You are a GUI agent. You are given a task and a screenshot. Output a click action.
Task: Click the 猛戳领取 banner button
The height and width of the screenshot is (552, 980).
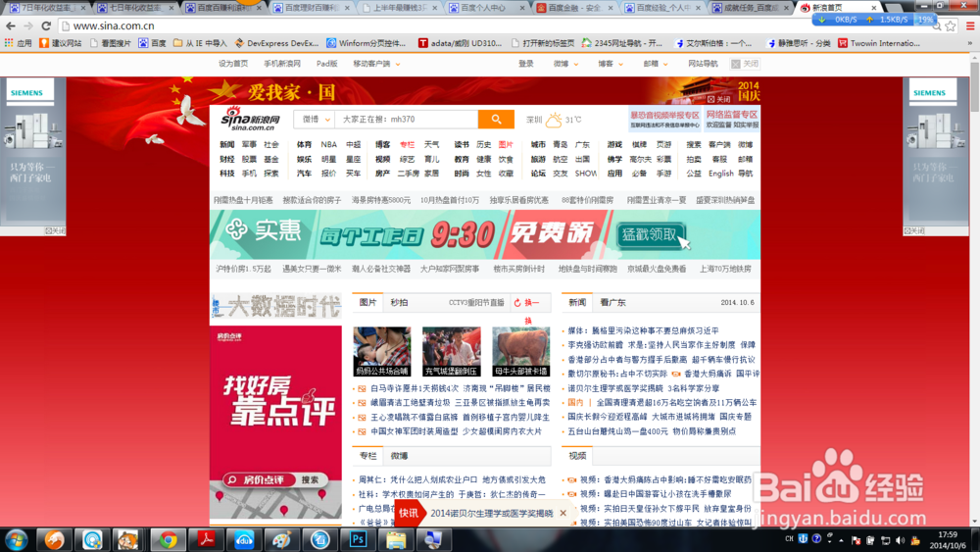point(650,234)
